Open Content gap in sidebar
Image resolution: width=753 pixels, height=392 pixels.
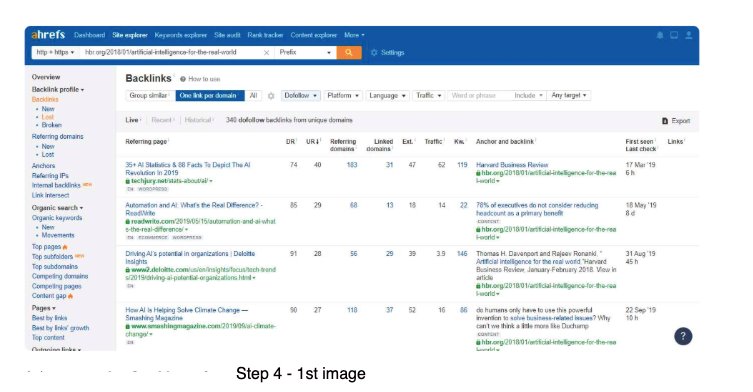pyautogui.click(x=49, y=296)
